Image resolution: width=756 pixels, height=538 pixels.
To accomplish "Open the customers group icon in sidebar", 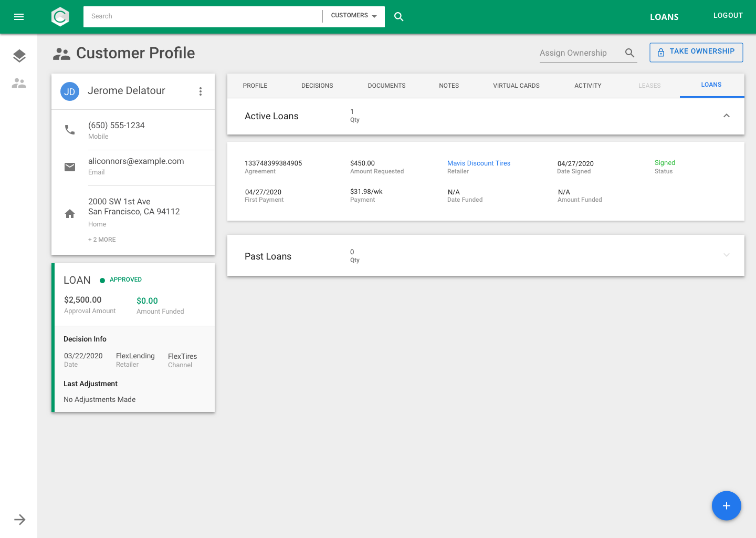I will click(19, 83).
